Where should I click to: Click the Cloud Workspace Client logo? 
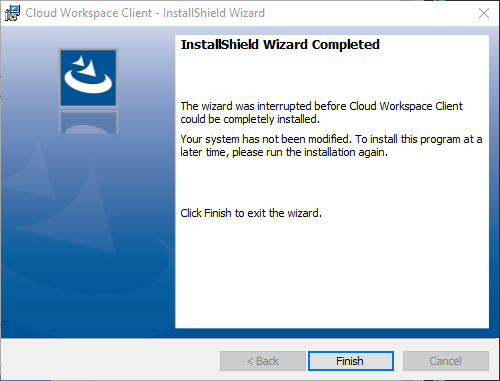tap(88, 78)
